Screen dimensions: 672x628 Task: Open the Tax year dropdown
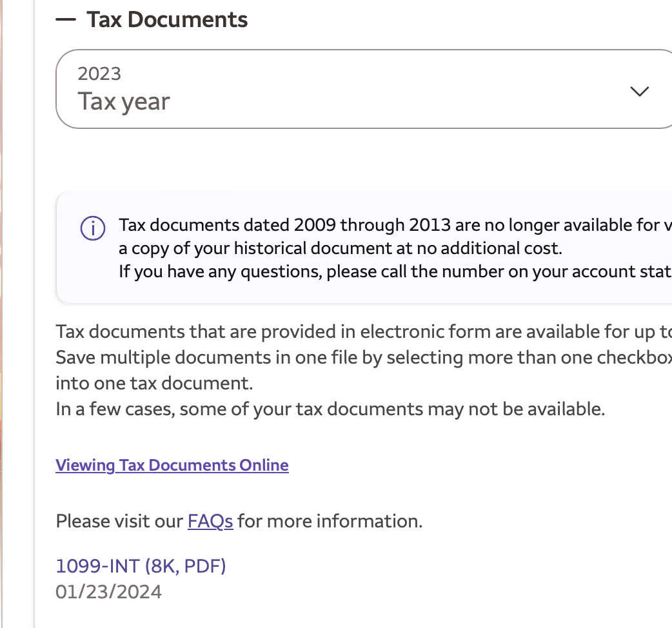click(x=361, y=90)
